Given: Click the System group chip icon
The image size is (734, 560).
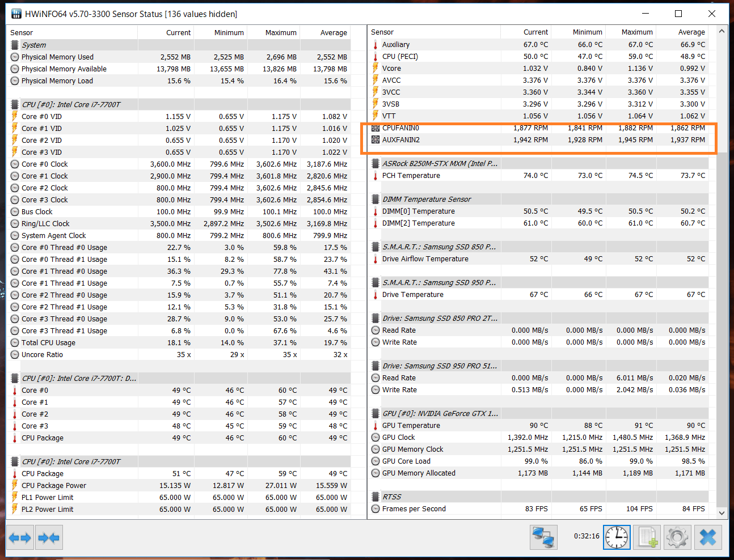Looking at the screenshot, I should click(15, 45).
